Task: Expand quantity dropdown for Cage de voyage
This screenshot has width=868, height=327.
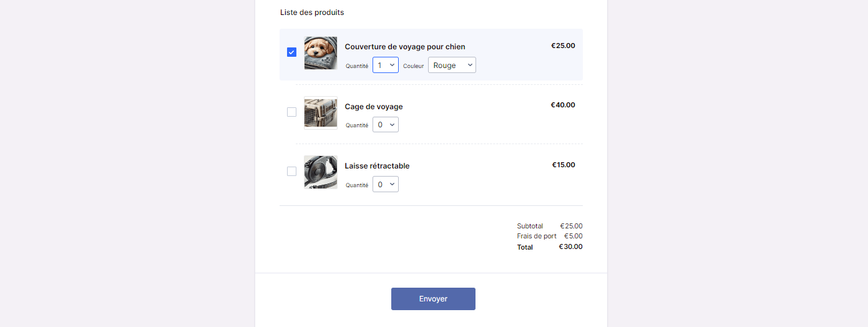Action: (386, 125)
